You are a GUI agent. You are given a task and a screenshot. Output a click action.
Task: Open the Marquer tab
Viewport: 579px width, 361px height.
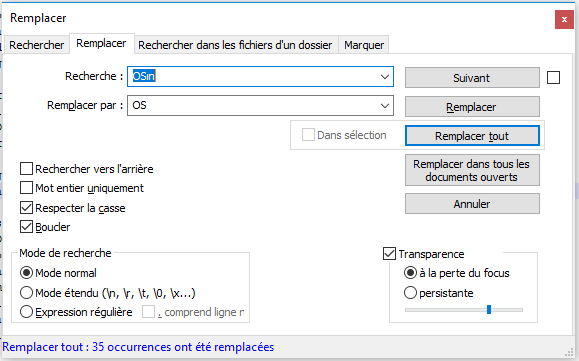(364, 45)
